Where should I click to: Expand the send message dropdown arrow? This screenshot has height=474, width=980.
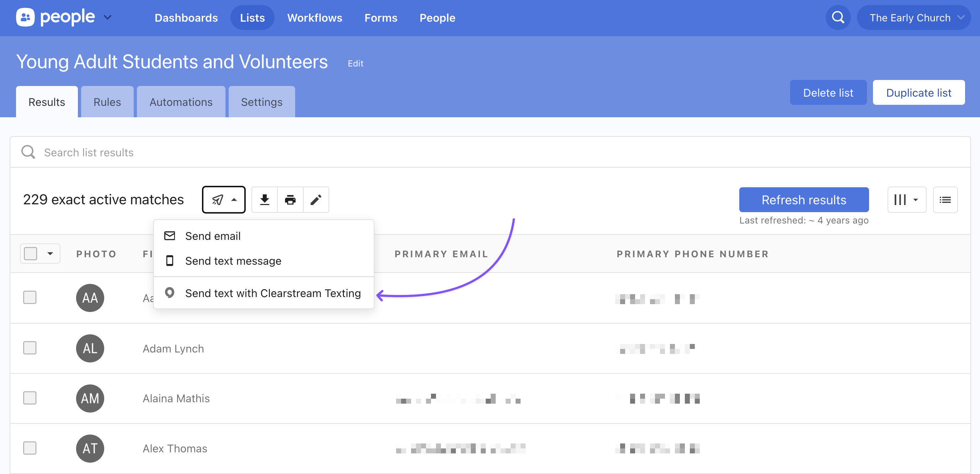coord(234,199)
